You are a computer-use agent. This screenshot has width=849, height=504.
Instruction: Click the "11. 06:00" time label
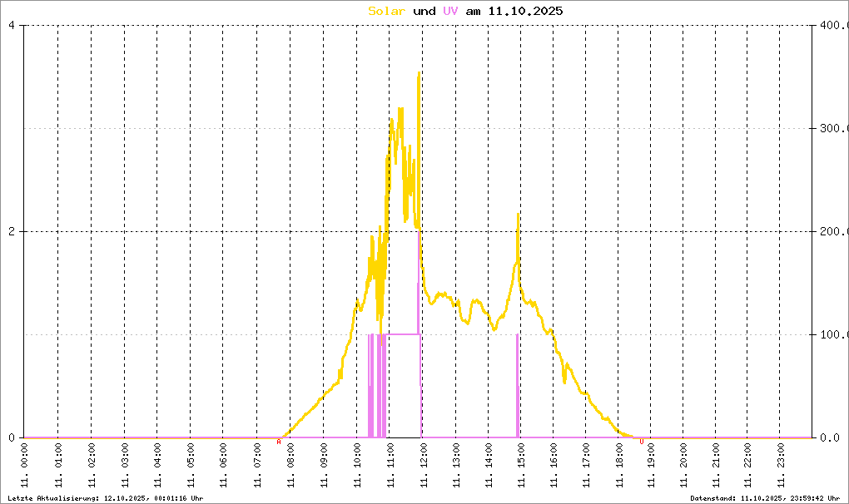[223, 465]
